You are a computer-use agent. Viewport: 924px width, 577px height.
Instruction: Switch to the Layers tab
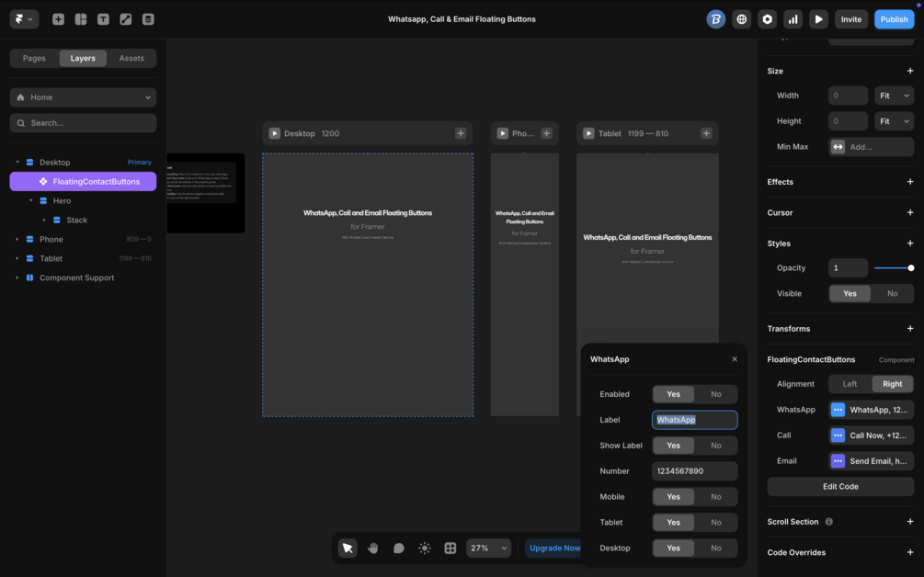[x=83, y=58]
